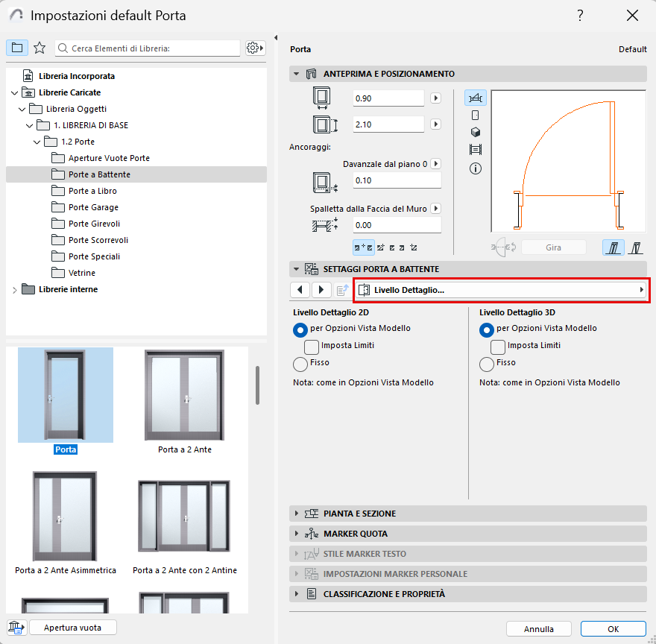Show floor plan preview of the door
This screenshot has width=656, height=644.
tap(476, 98)
